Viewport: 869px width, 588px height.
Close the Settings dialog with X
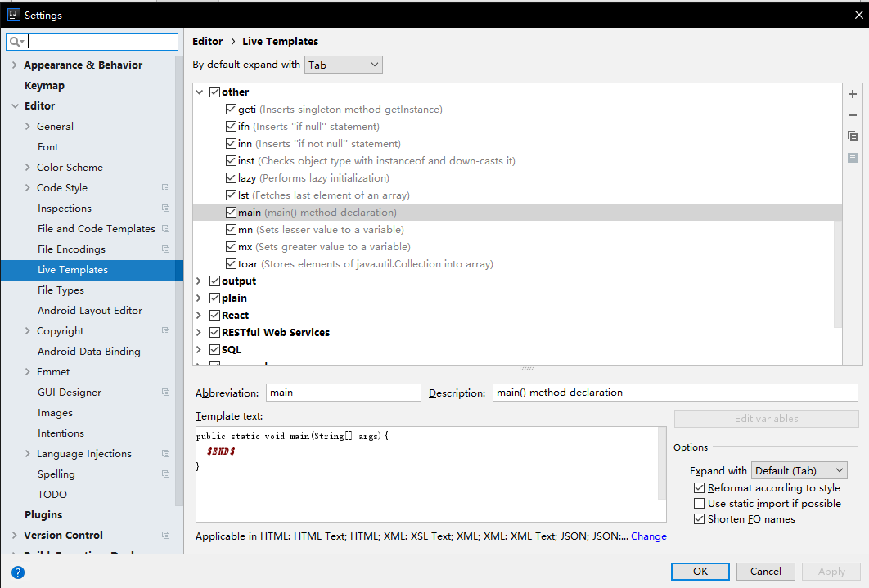(858, 15)
